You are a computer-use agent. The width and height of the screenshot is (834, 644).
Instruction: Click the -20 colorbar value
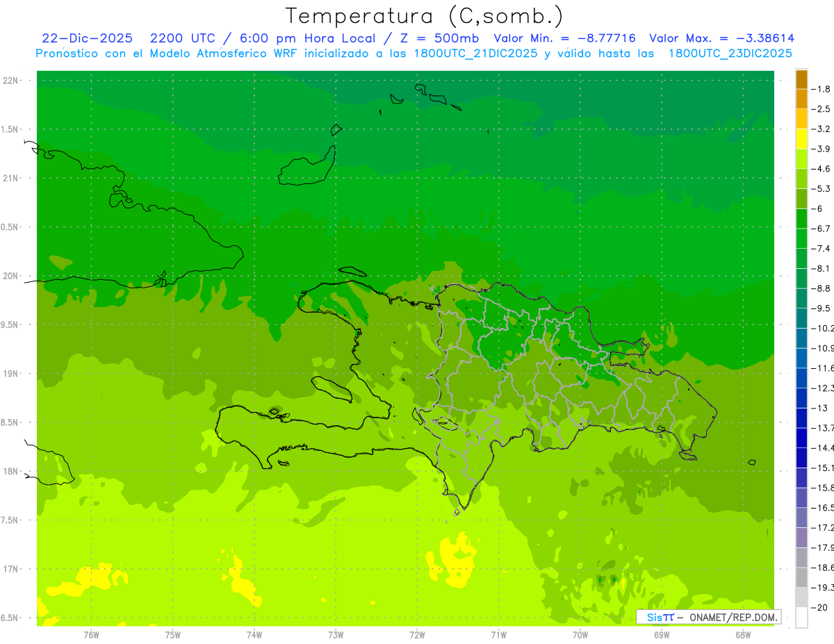click(x=820, y=607)
